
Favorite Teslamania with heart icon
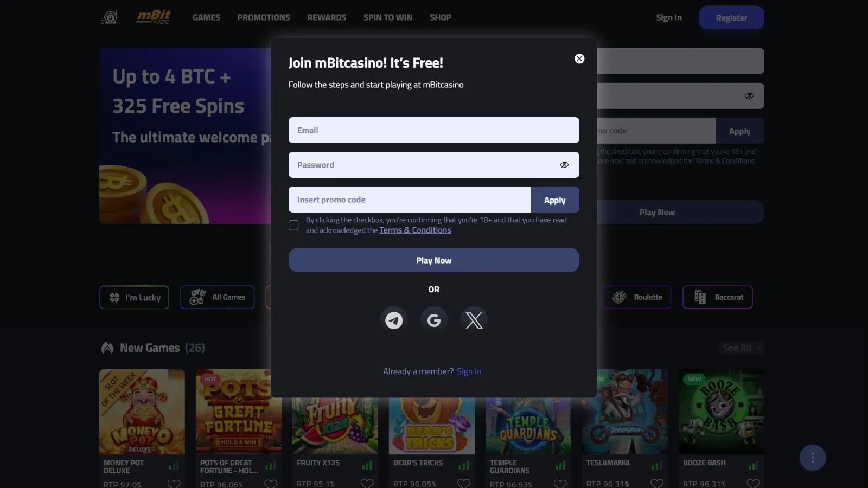click(656, 483)
